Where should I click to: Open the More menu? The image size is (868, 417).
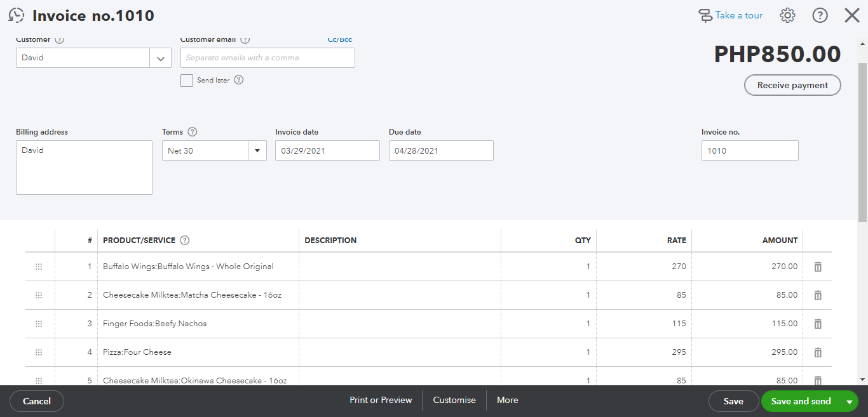pos(508,400)
